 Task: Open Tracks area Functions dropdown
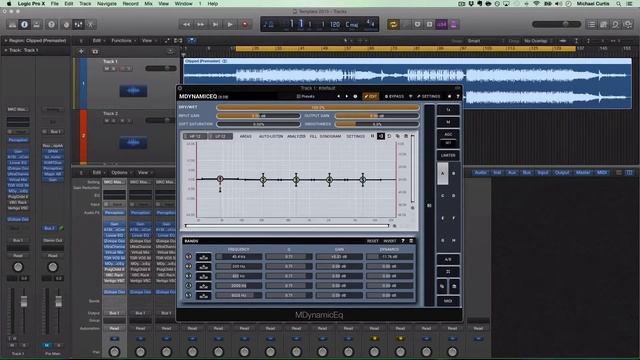pyautogui.click(x=123, y=41)
